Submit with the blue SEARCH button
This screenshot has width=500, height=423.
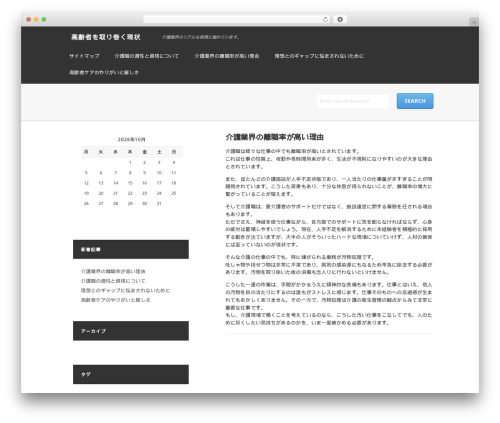(415, 101)
